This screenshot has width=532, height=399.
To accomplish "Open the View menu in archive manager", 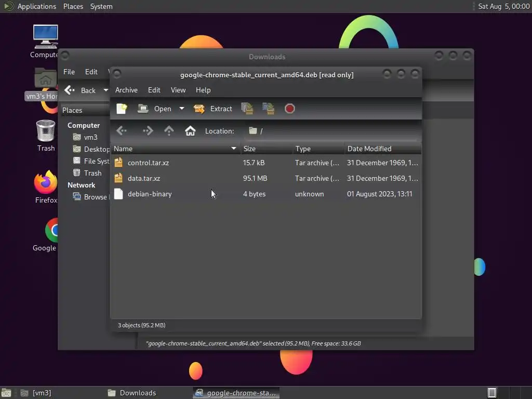I will (178, 90).
